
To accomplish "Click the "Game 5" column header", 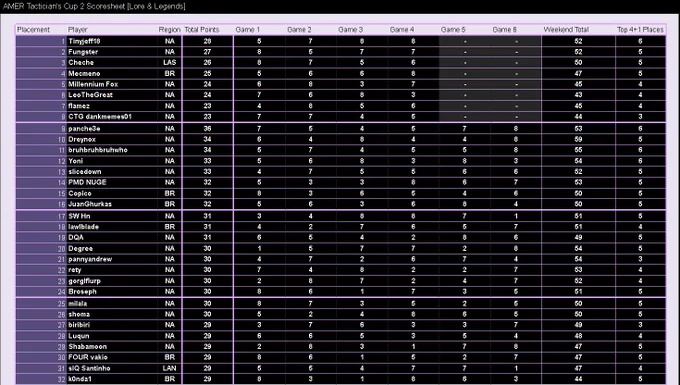I will point(453,30).
